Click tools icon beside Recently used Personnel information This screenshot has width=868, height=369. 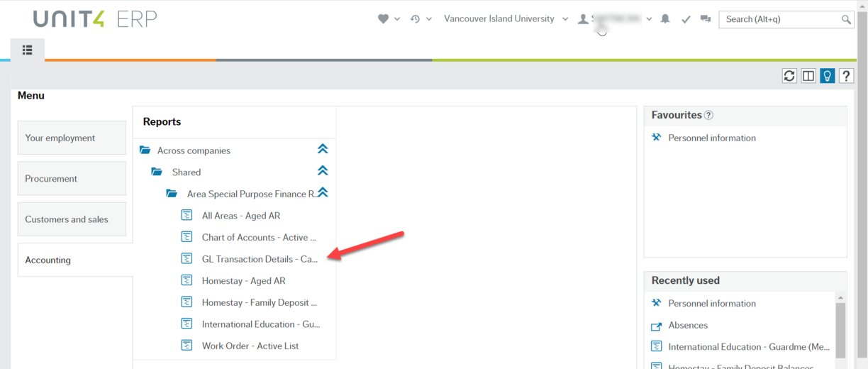pos(657,303)
